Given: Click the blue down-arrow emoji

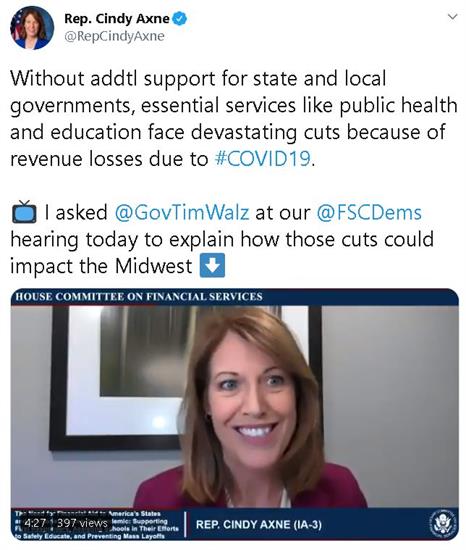Looking at the screenshot, I should (212, 266).
